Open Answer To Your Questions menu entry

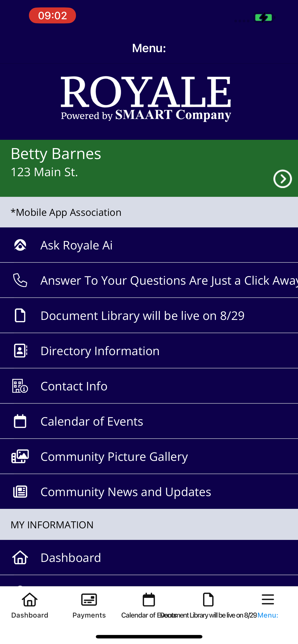coord(149,280)
